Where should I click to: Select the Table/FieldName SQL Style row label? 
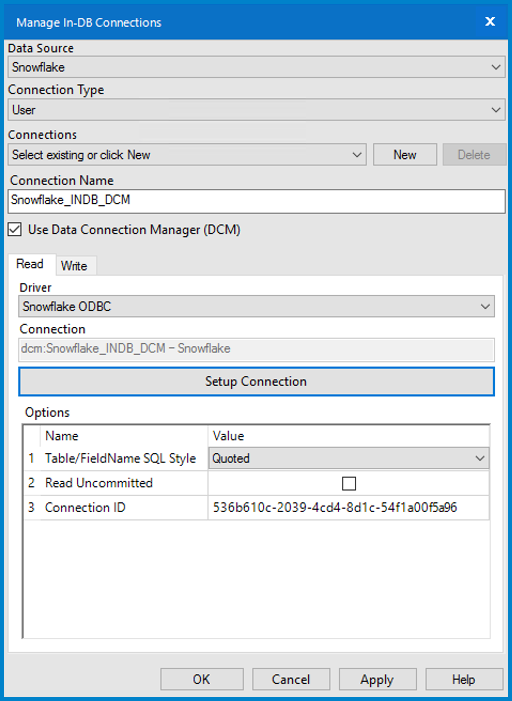pyautogui.click(x=121, y=458)
